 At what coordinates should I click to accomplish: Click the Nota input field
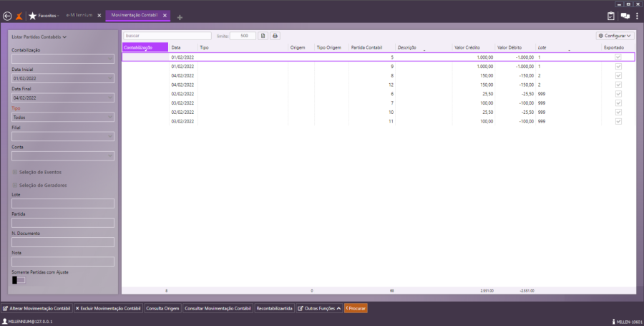[63, 262]
